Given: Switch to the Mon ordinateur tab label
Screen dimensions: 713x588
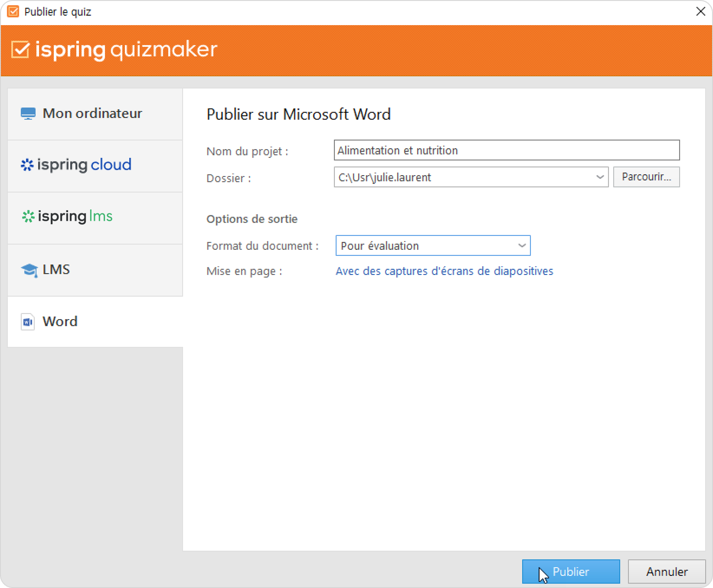Looking at the screenshot, I should point(92,114).
